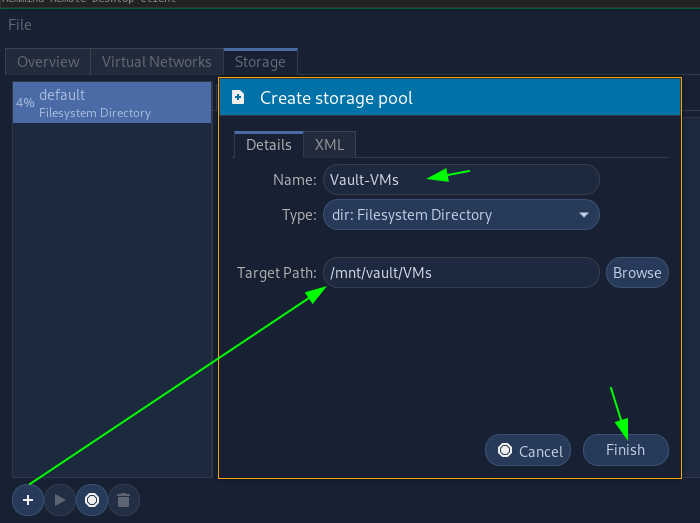Select the Details tab in dialog
This screenshot has width=700, height=523.
pyautogui.click(x=268, y=144)
